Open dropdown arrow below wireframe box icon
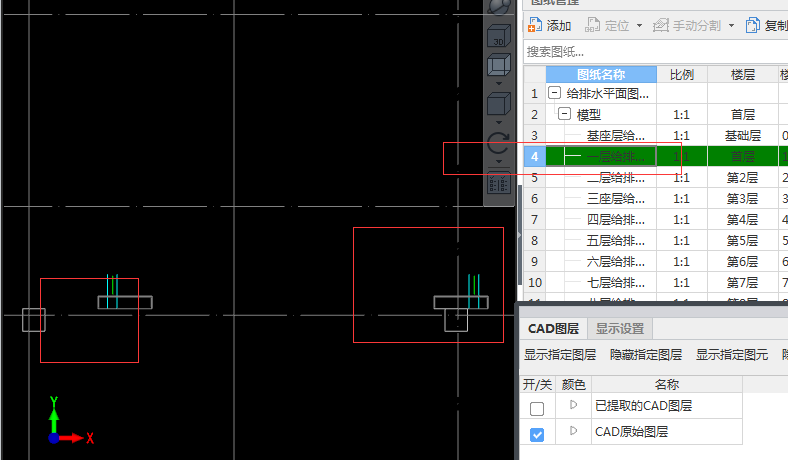 499,83
